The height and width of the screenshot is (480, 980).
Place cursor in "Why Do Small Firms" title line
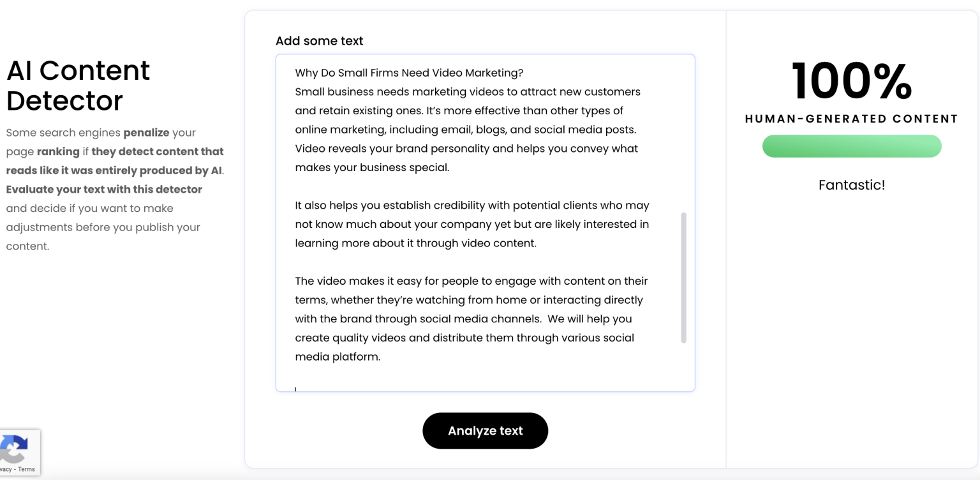tap(408, 73)
